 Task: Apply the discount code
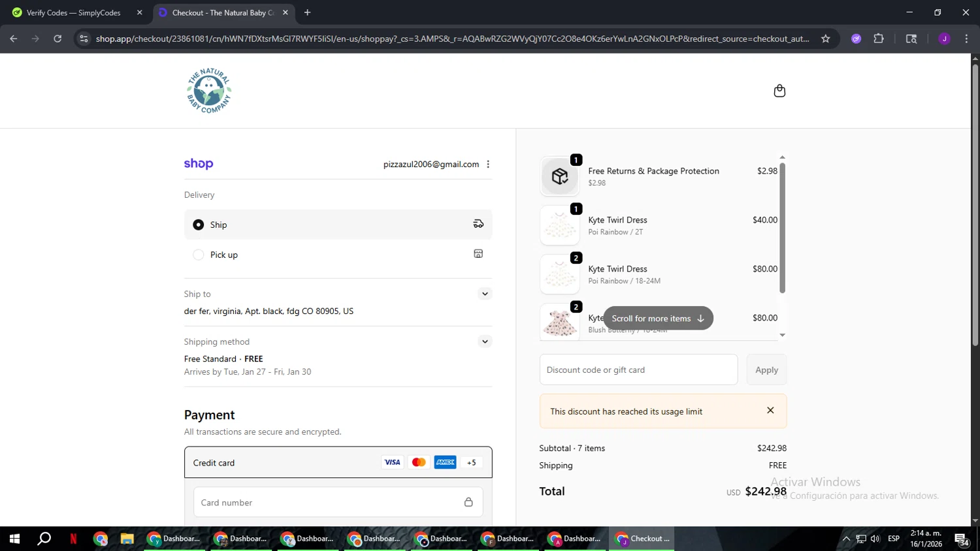[766, 370]
